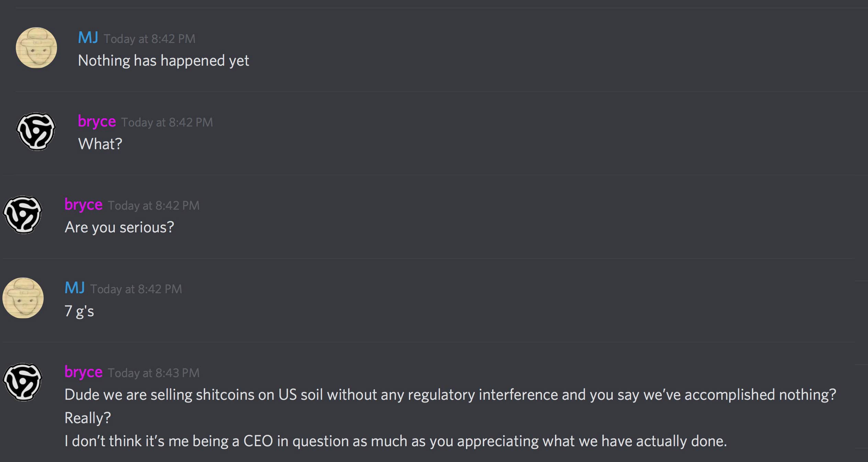The image size is (868, 462).
Task: Select the "Nothing has happened yet" message
Action: pos(164,61)
